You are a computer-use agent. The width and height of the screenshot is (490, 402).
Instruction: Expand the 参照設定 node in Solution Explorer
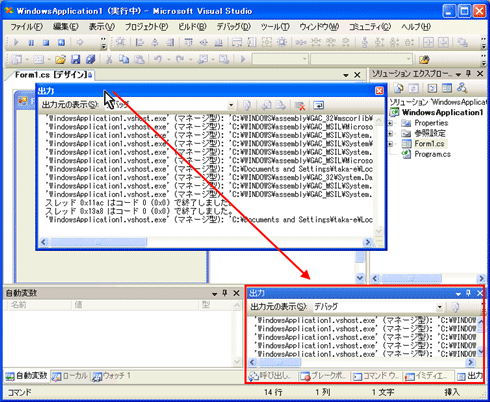click(390, 134)
